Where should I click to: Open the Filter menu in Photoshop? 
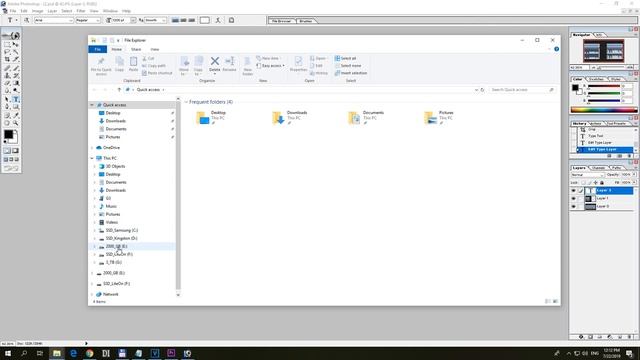pos(81,11)
